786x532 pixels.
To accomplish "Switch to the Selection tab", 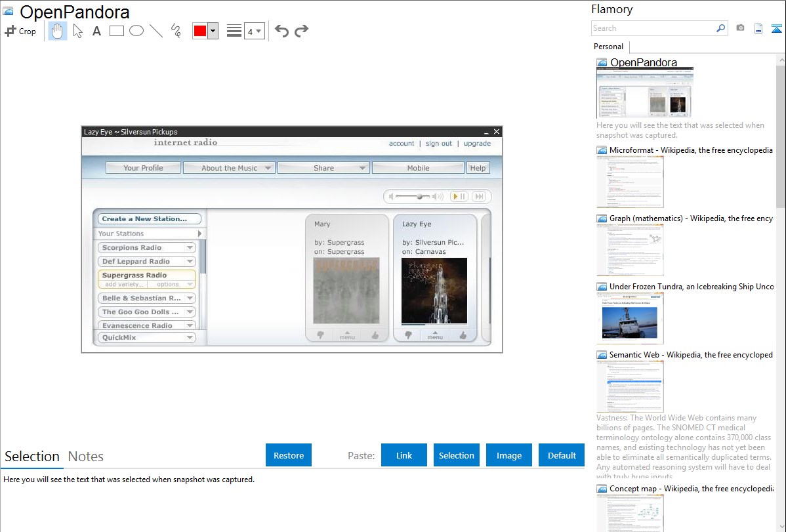I will point(32,457).
